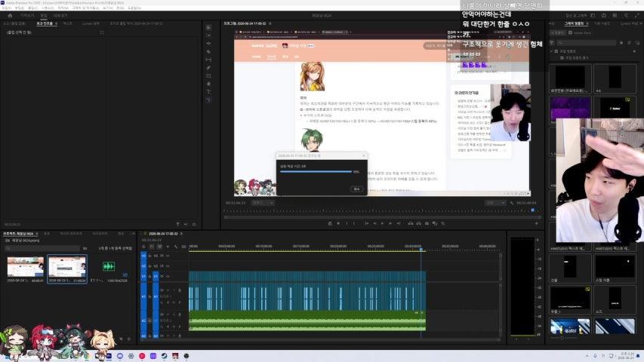Toggle V3 track output eye
This screenshot has height=362, width=644.
click(168, 256)
